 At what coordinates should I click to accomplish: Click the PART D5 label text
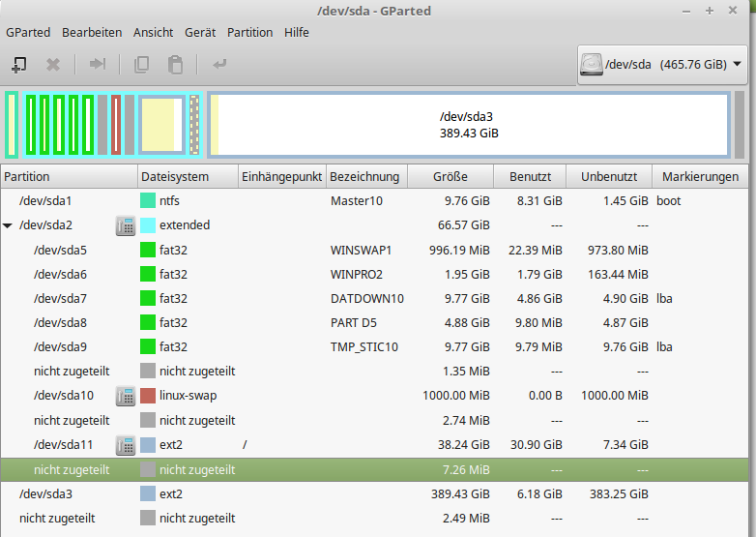coord(354,322)
